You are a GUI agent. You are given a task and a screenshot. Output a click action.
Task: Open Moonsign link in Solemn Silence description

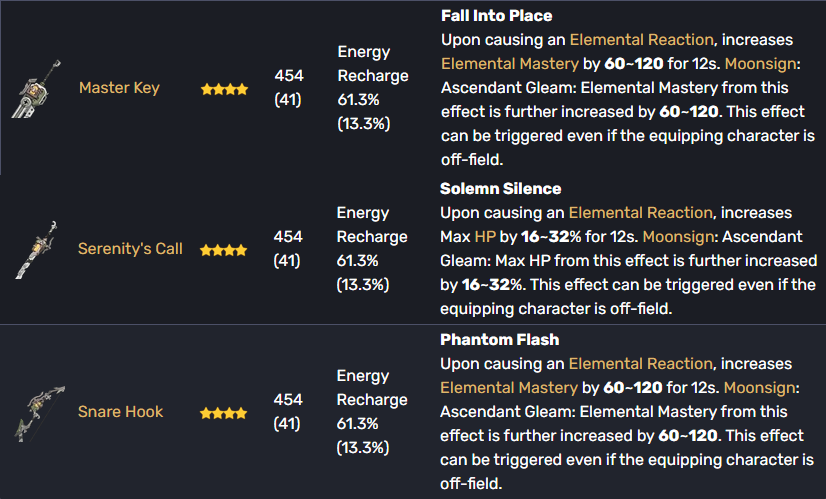click(x=677, y=237)
